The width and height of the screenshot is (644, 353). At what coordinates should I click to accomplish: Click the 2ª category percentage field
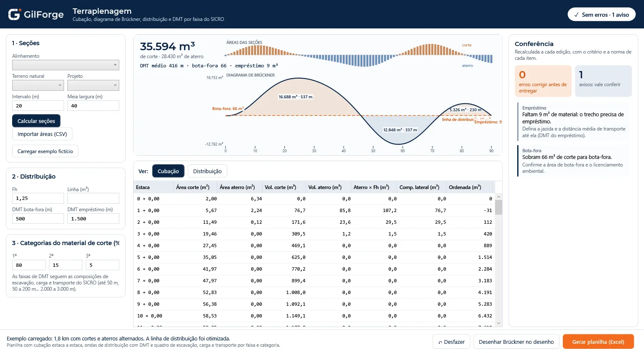coord(66,265)
